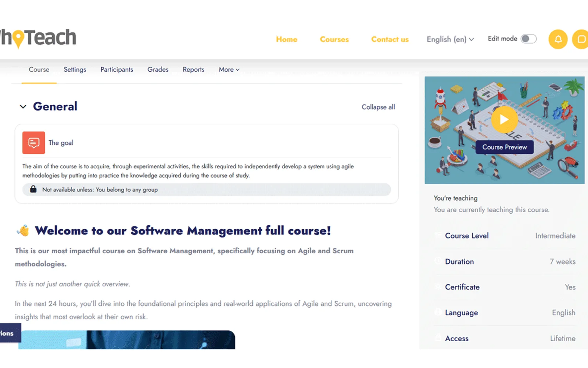Screen dimensions: 588x368
Task: Open The goal forum activity
Action: tap(61, 143)
